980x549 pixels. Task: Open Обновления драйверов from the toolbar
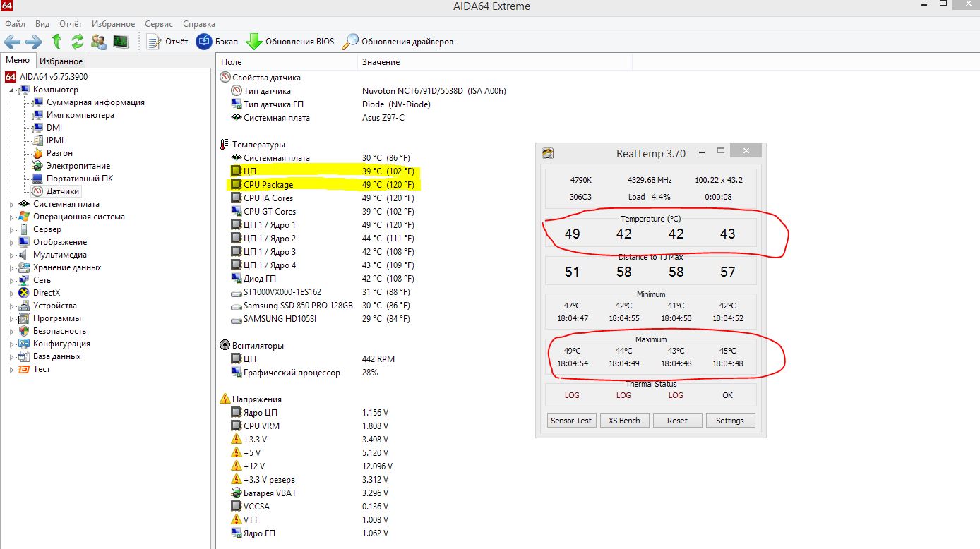tap(398, 42)
